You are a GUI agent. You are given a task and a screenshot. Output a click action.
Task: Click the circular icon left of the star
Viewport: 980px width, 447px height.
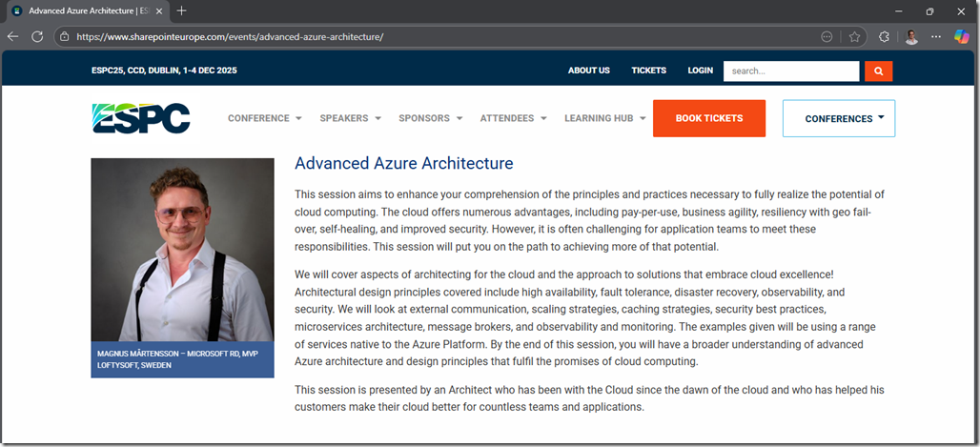click(827, 37)
